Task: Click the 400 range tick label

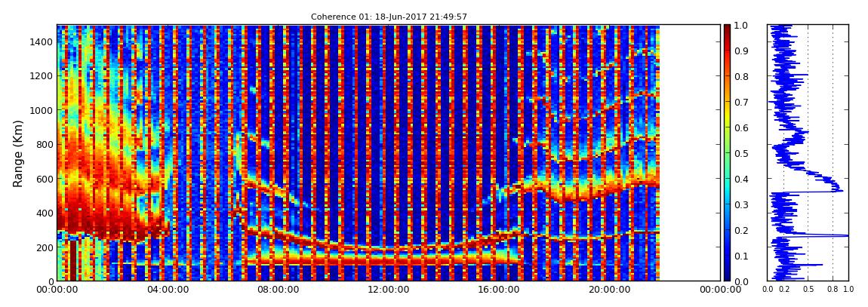Action: pos(45,213)
